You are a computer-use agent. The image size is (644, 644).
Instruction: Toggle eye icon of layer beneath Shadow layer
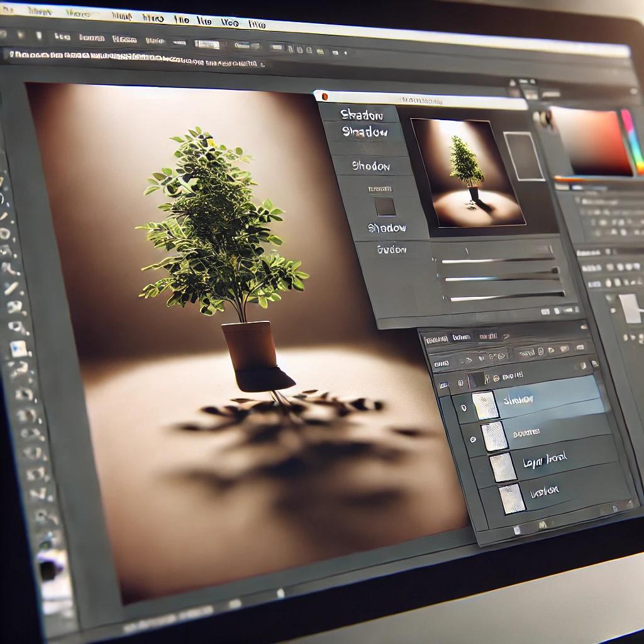tap(473, 439)
